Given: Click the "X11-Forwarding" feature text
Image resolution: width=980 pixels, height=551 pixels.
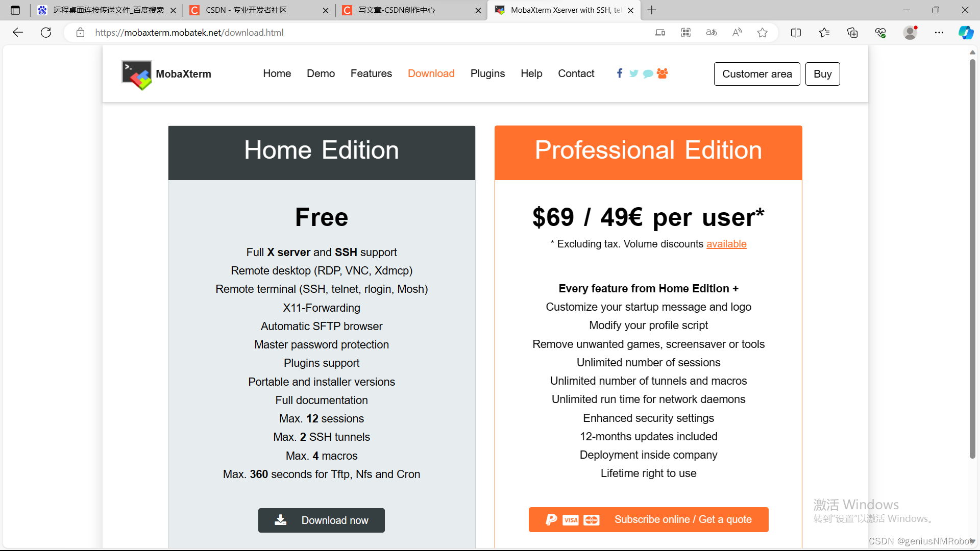Looking at the screenshot, I should point(322,308).
